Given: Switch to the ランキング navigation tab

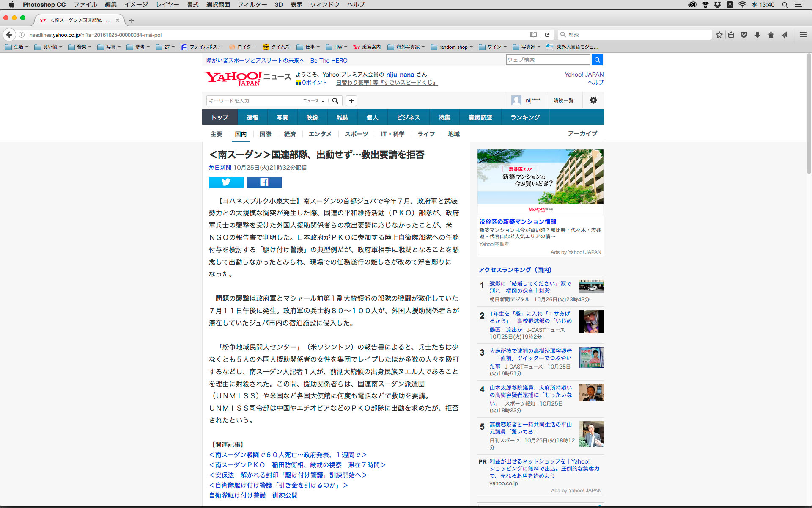Looking at the screenshot, I should click(525, 117).
